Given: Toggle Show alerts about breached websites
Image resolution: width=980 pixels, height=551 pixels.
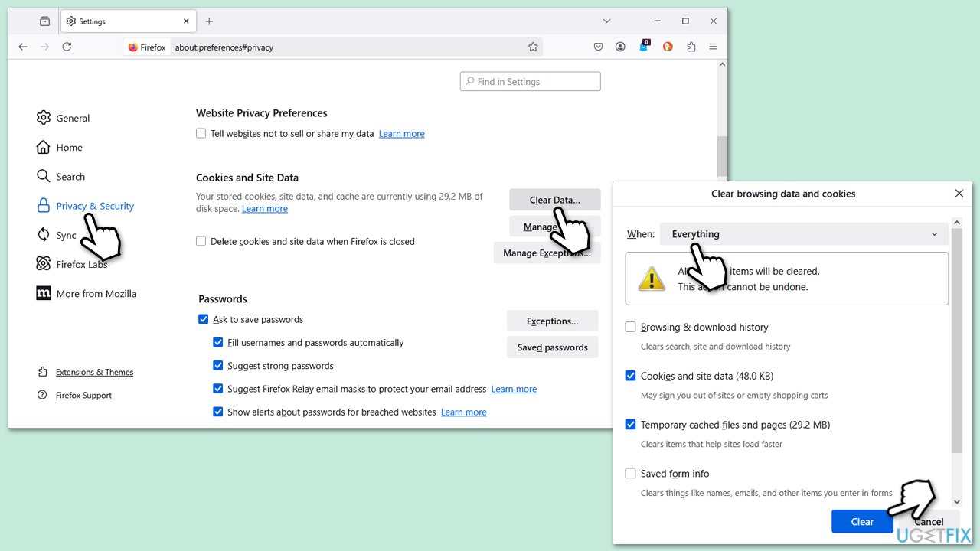Looking at the screenshot, I should click(218, 412).
